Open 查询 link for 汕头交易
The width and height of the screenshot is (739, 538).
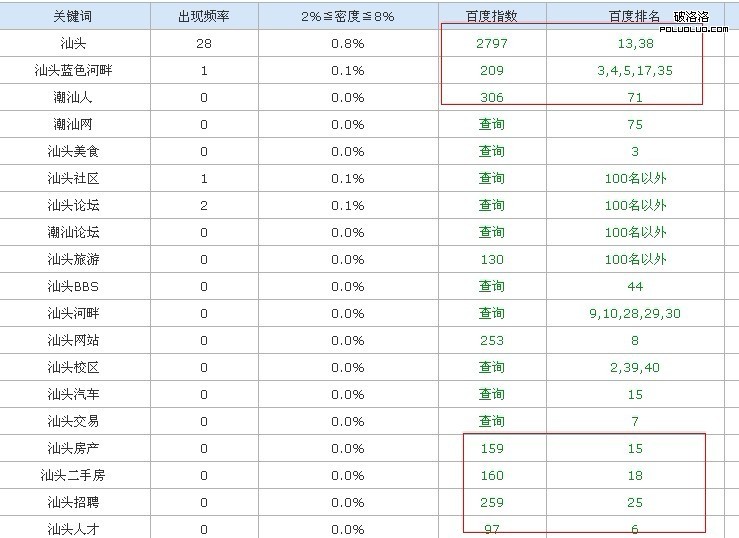(x=491, y=422)
